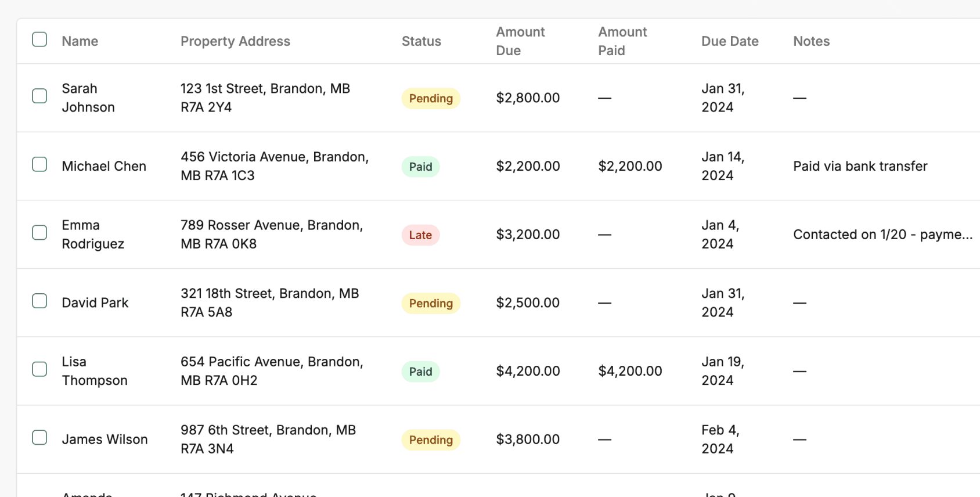Click the Property Address column header
This screenshot has width=980, height=497.
(235, 41)
